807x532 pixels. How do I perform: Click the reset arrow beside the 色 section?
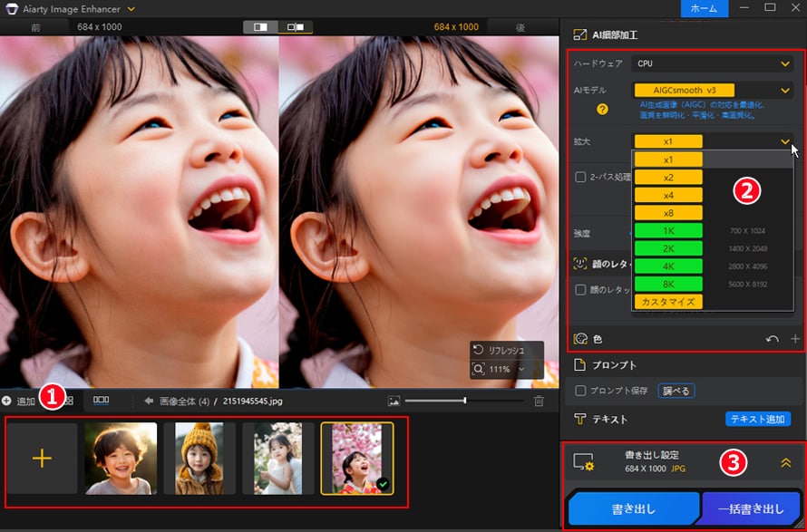pos(770,339)
